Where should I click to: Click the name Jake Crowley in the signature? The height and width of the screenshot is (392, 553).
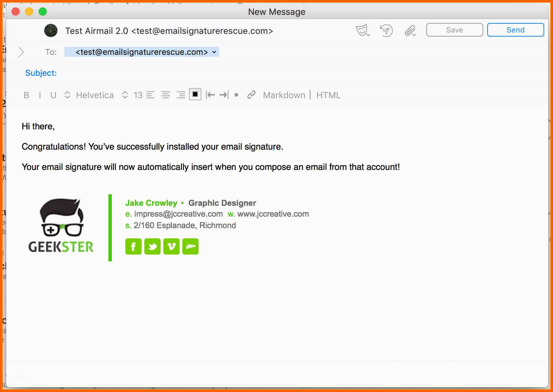click(x=151, y=203)
